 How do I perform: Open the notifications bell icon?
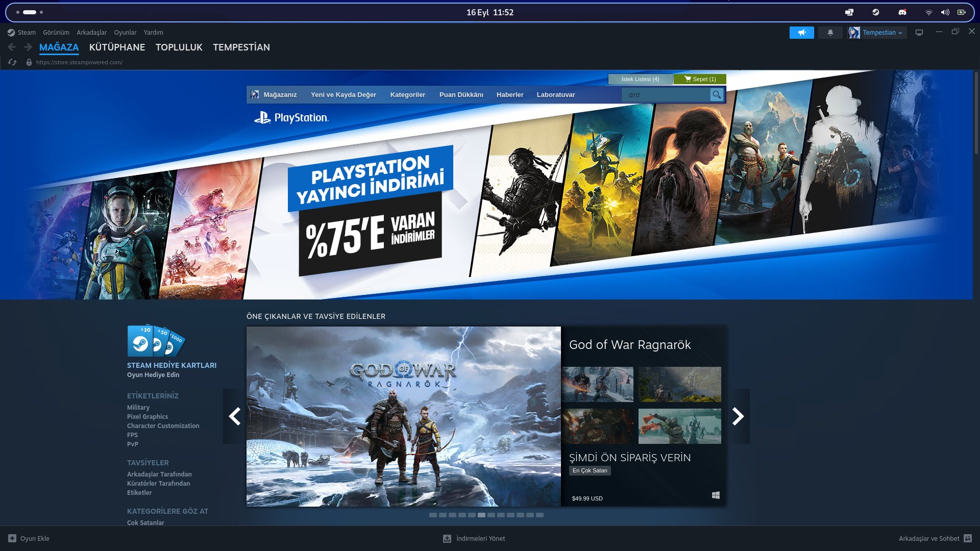coord(830,33)
